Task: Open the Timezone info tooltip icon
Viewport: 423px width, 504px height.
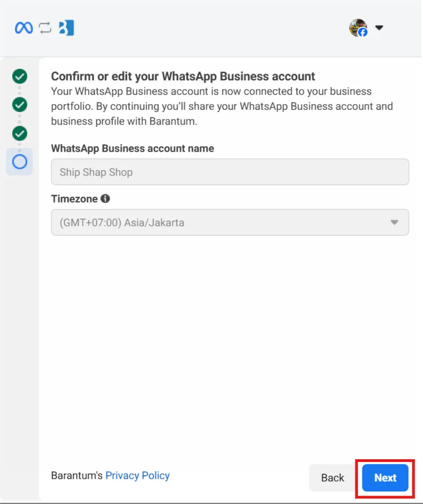Action: (106, 198)
